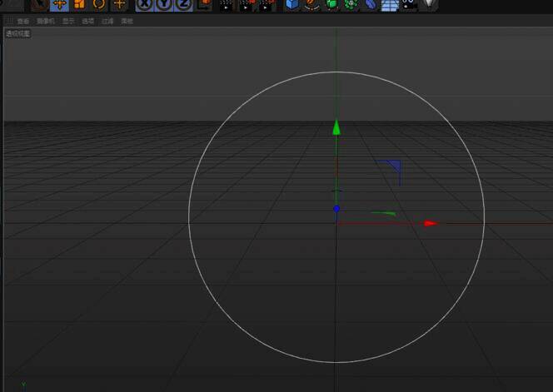553x392 pixels.
Task: Click the Spline pen tool icon
Action: (311, 3)
